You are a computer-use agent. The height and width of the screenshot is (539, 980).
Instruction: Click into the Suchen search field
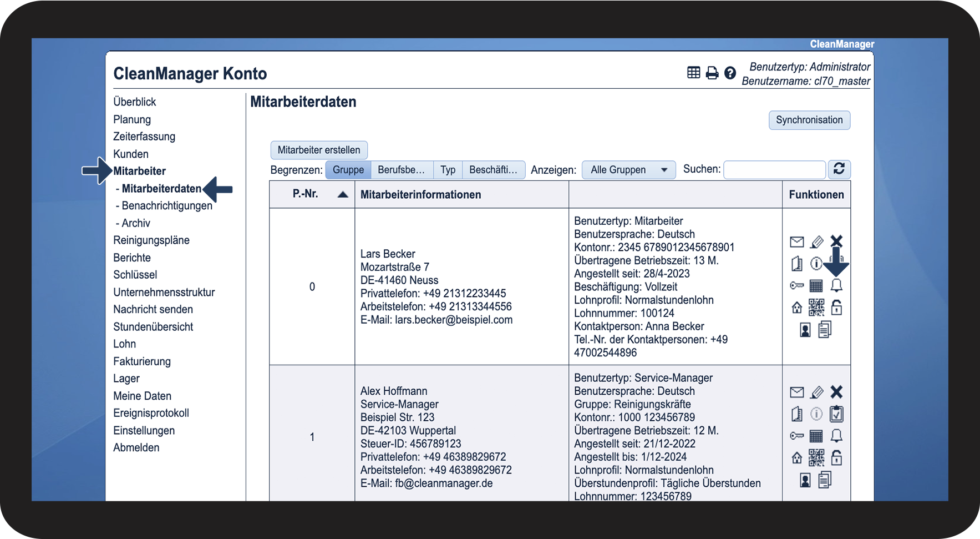[x=774, y=170]
